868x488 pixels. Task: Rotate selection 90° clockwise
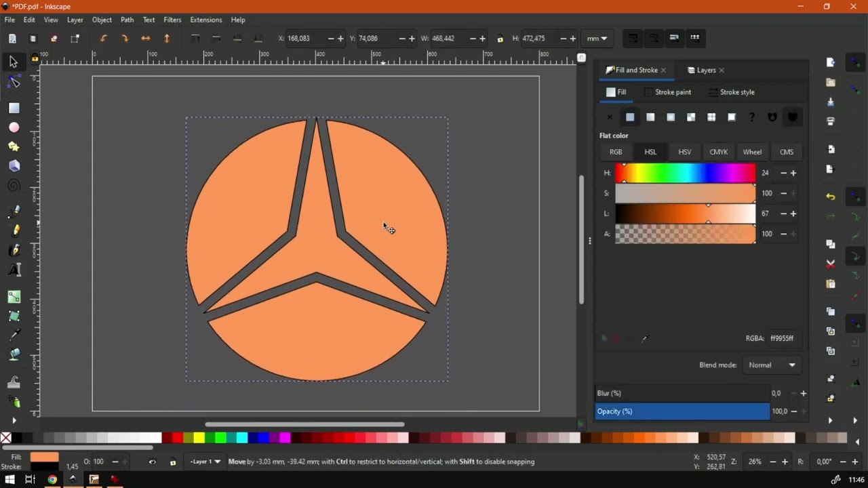point(125,39)
